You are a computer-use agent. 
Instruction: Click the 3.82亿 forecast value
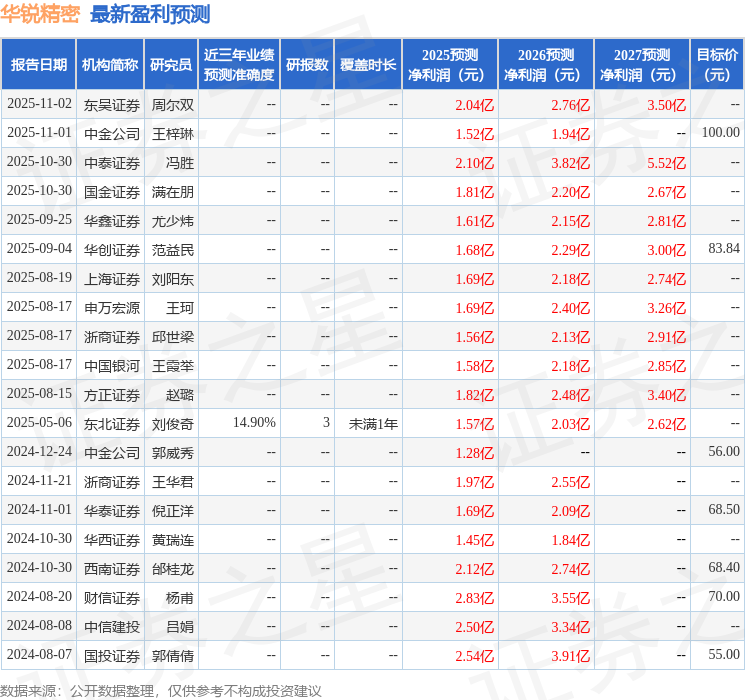tap(571, 163)
